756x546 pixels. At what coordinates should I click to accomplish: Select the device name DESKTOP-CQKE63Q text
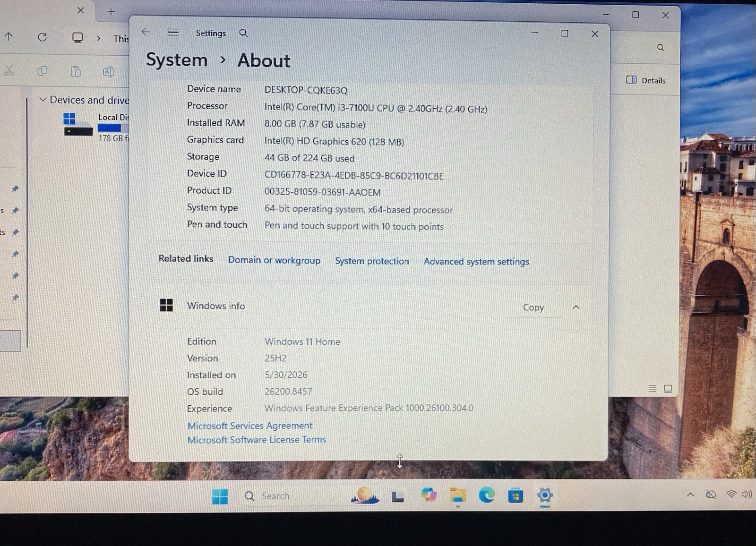point(306,90)
